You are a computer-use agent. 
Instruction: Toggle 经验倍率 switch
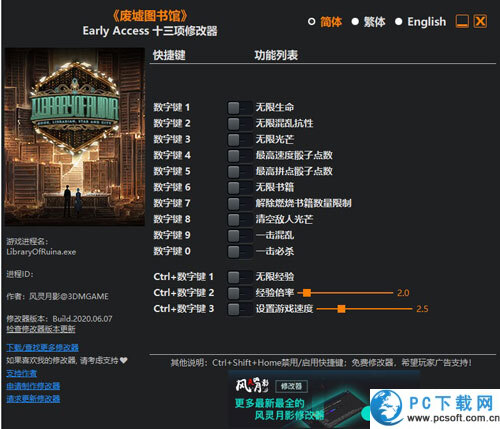(x=239, y=293)
